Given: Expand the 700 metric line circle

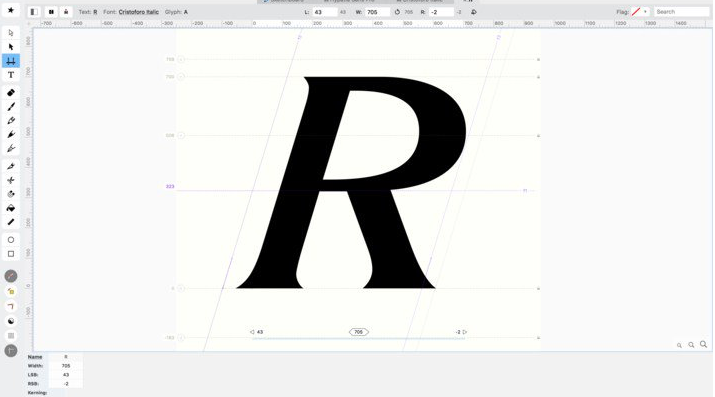Looking at the screenshot, I should [181, 77].
